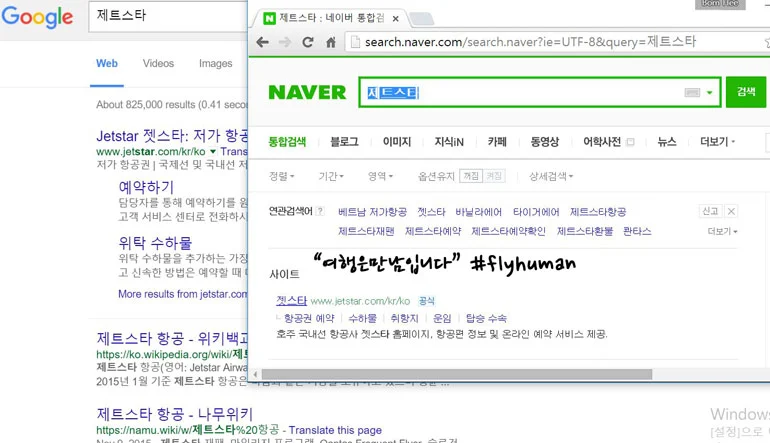Click the help icon beside 연관검색어

click(320, 211)
